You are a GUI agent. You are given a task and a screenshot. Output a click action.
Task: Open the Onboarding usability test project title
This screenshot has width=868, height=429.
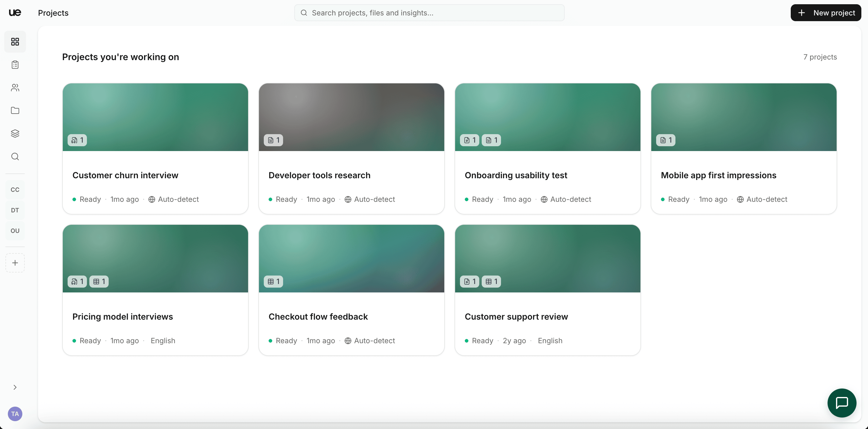[516, 176]
